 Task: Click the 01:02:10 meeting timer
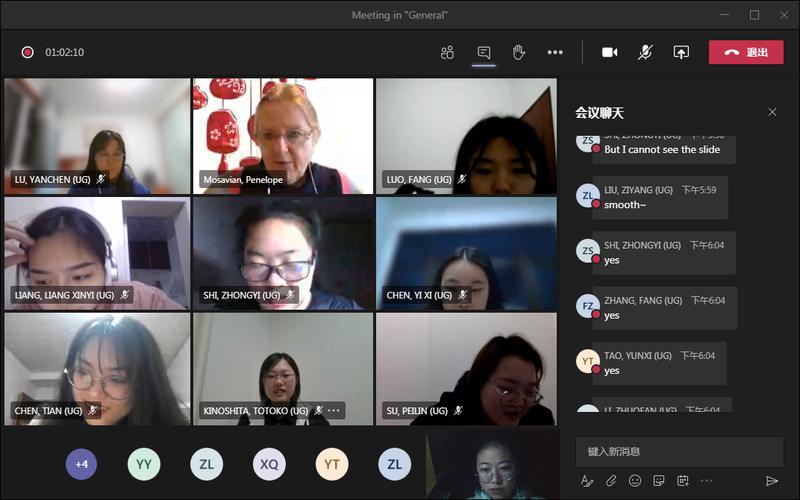pyautogui.click(x=64, y=52)
